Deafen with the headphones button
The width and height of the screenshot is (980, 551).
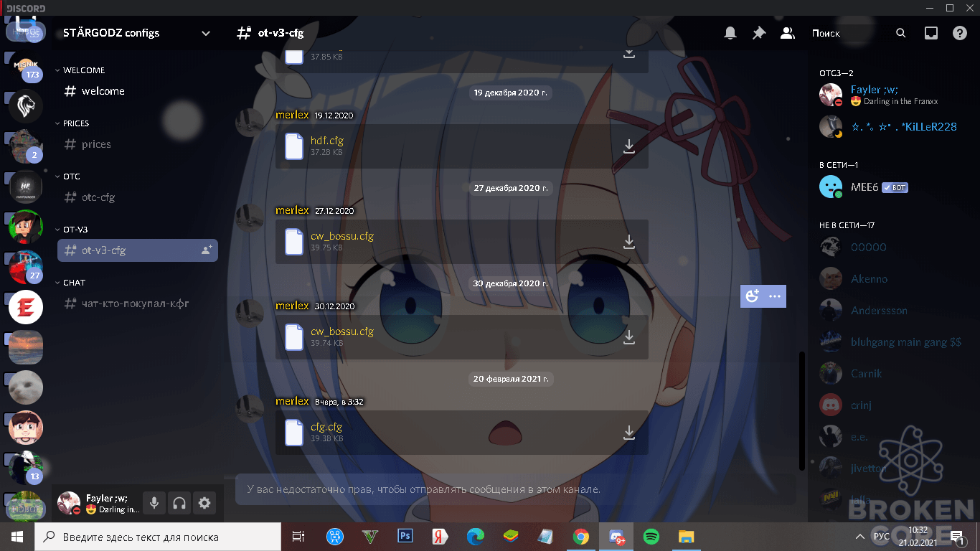pos(179,504)
